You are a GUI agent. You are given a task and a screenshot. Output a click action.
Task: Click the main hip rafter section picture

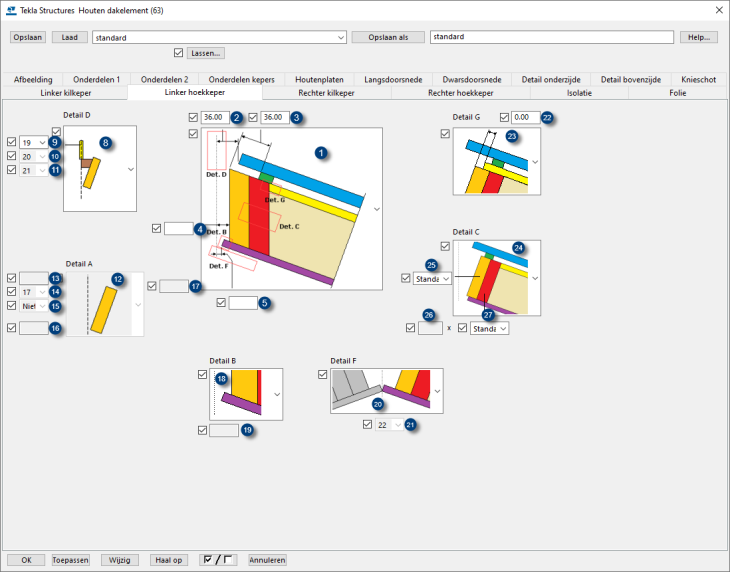coord(292,209)
